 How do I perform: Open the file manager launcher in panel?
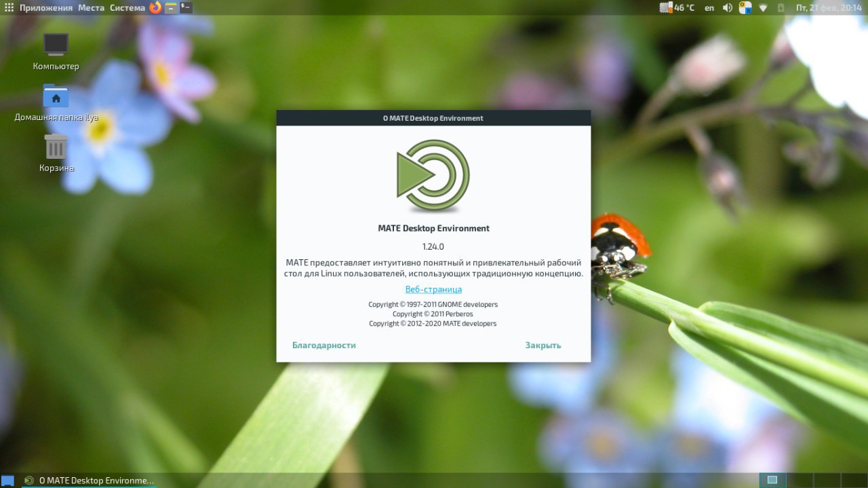click(x=171, y=7)
